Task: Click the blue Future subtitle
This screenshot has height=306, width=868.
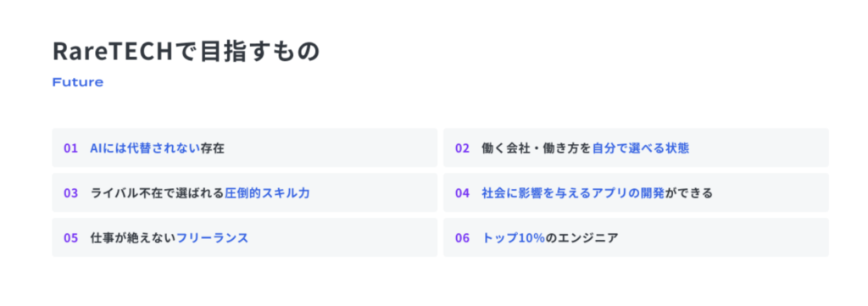Action: 78,82
